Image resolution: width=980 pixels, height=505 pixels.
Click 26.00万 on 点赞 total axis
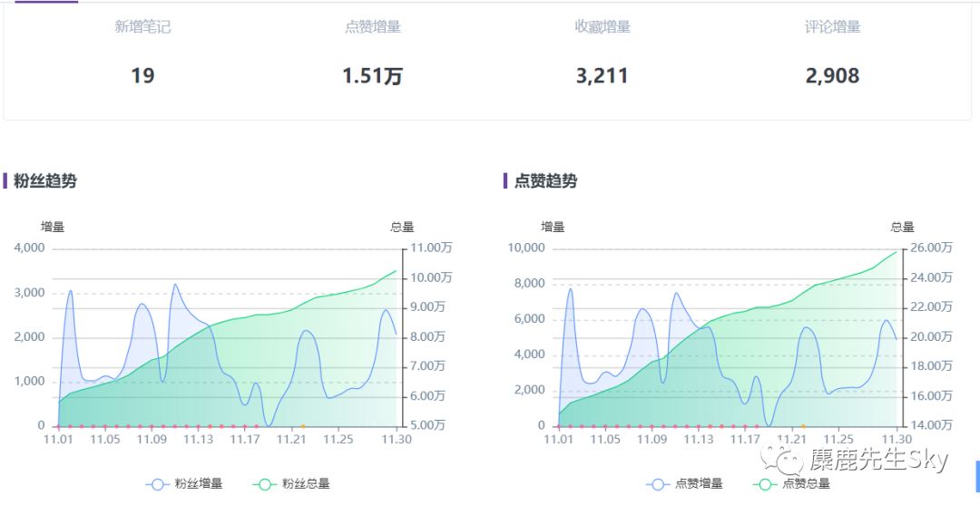click(931, 248)
